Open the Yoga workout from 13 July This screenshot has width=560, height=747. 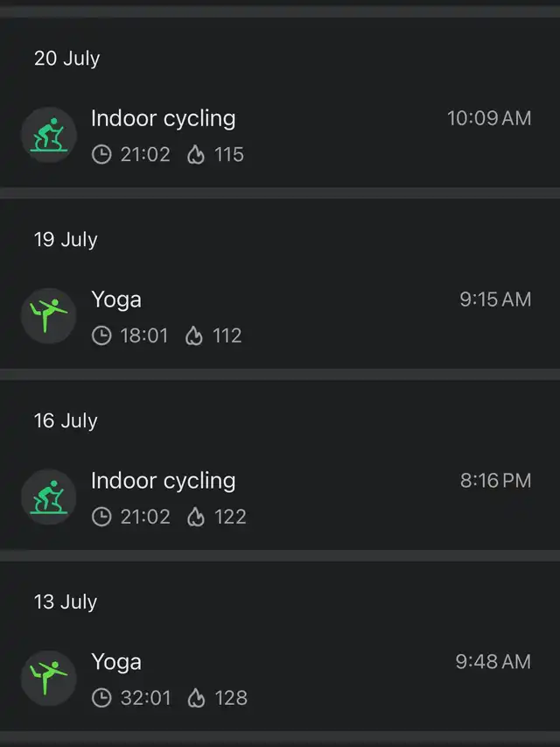point(280,679)
